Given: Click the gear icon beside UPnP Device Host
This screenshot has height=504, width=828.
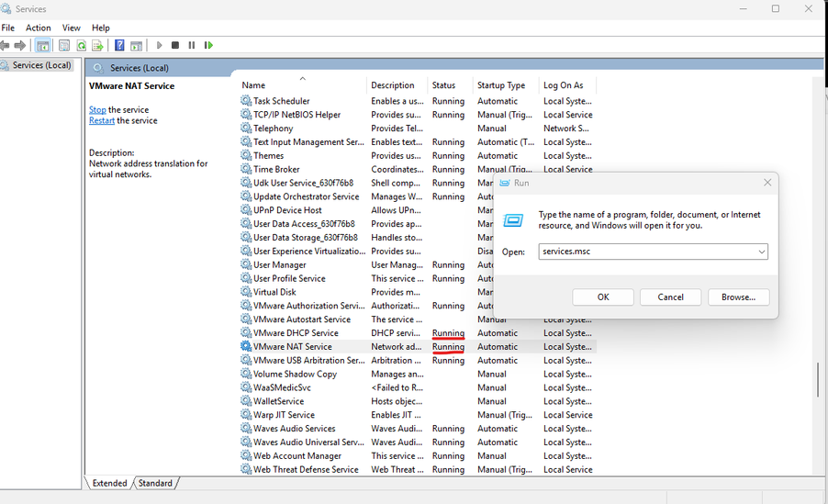Looking at the screenshot, I should pyautogui.click(x=246, y=209).
